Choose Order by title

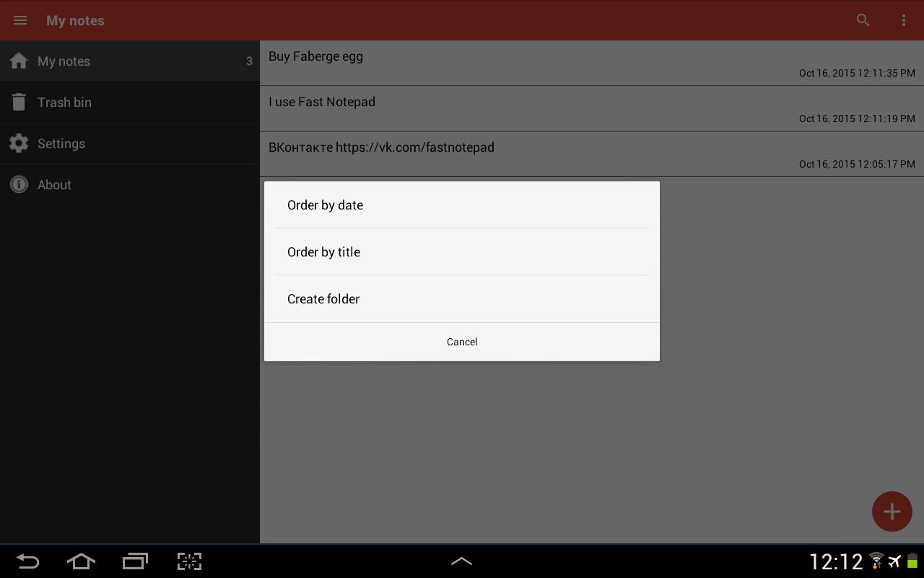click(x=462, y=252)
